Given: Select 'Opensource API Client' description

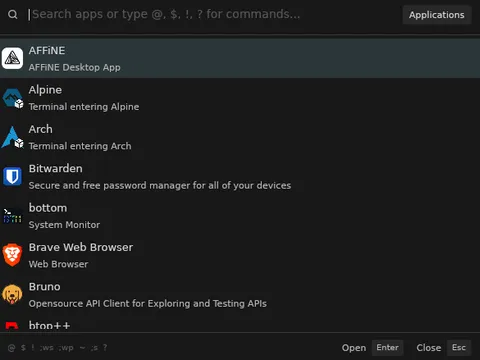Looking at the screenshot, I should tap(148, 304).
